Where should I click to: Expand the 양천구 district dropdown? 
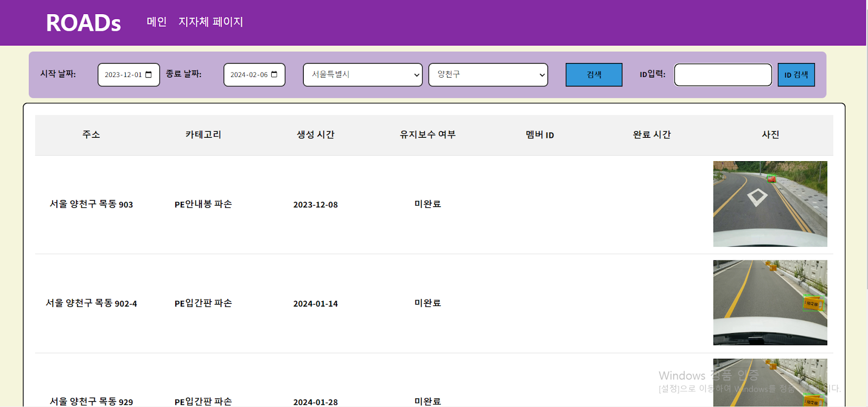[488, 75]
